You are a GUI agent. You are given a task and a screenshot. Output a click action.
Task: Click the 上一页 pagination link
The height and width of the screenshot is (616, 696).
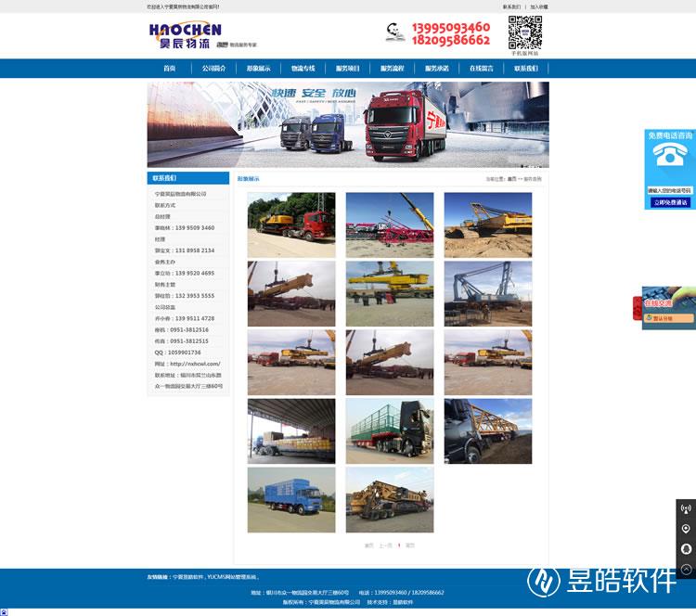pos(385,545)
